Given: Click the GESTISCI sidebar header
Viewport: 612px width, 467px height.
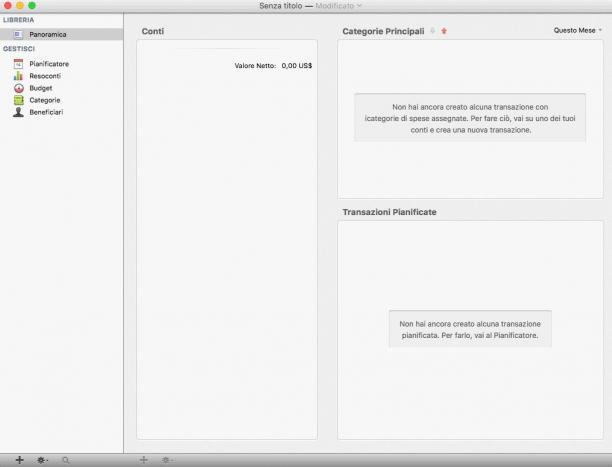Looking at the screenshot, I should tap(19, 49).
